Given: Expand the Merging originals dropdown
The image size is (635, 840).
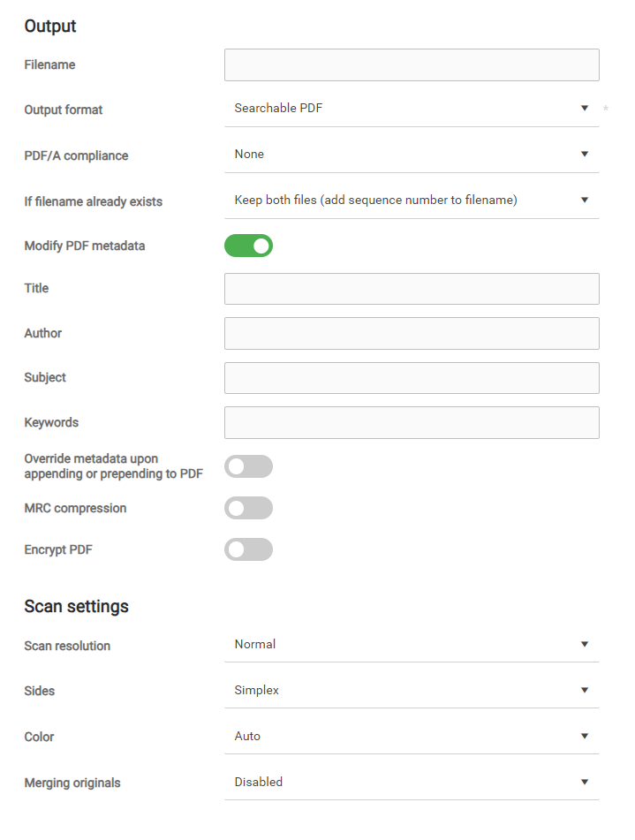Looking at the screenshot, I should 406,783.
